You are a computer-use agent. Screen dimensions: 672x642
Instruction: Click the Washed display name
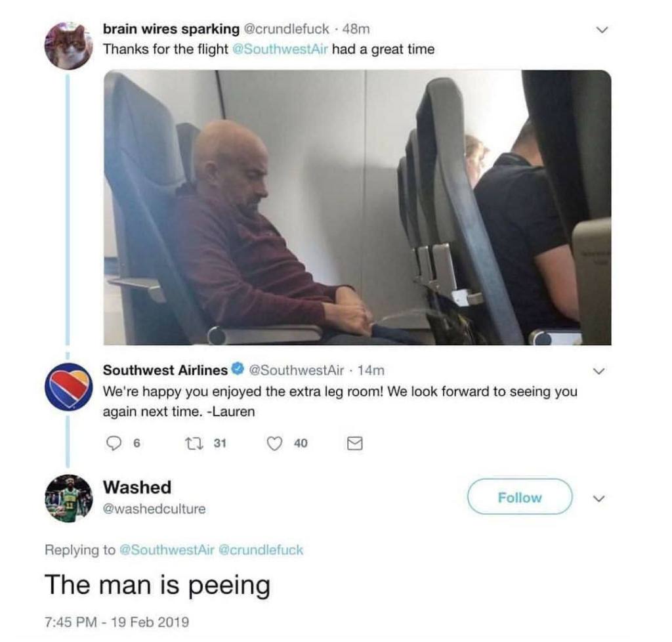click(137, 487)
